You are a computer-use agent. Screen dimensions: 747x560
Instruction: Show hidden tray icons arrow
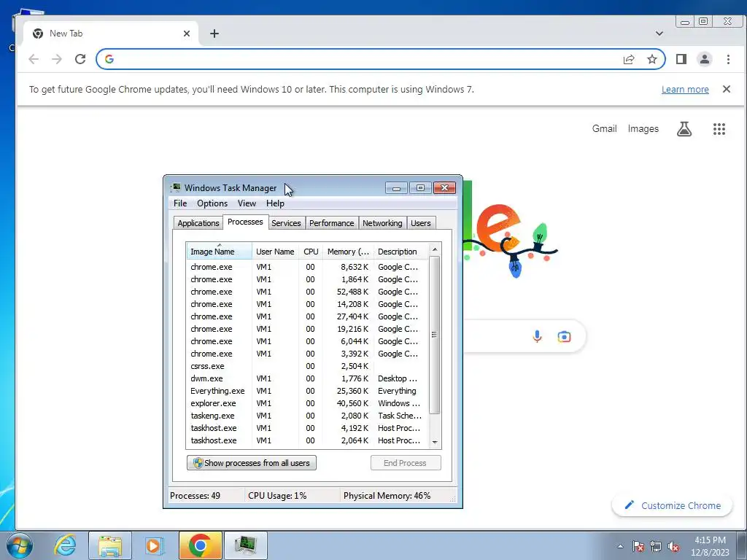click(620, 546)
